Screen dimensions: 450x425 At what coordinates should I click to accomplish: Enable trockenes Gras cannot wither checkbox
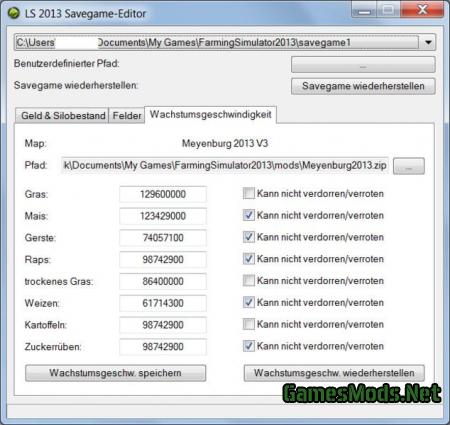pos(249,281)
